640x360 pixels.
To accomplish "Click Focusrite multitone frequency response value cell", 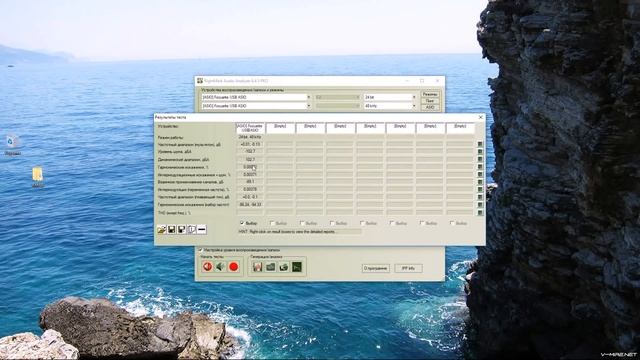I will point(250,144).
